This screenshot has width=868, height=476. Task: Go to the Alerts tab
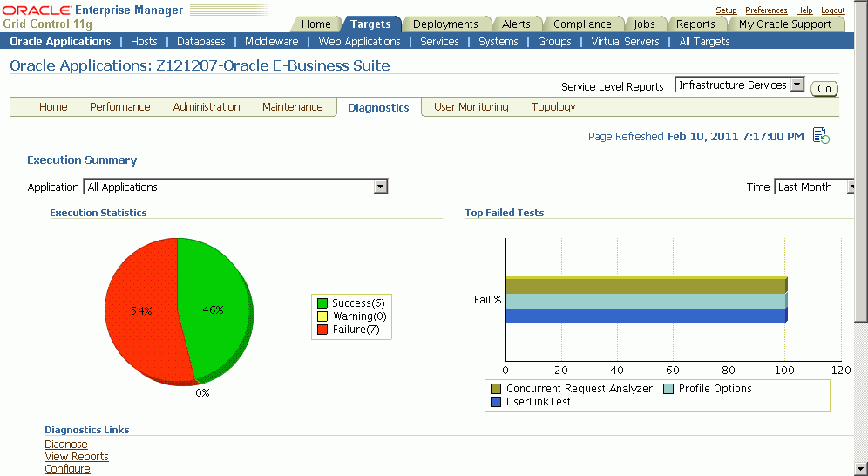(x=516, y=24)
